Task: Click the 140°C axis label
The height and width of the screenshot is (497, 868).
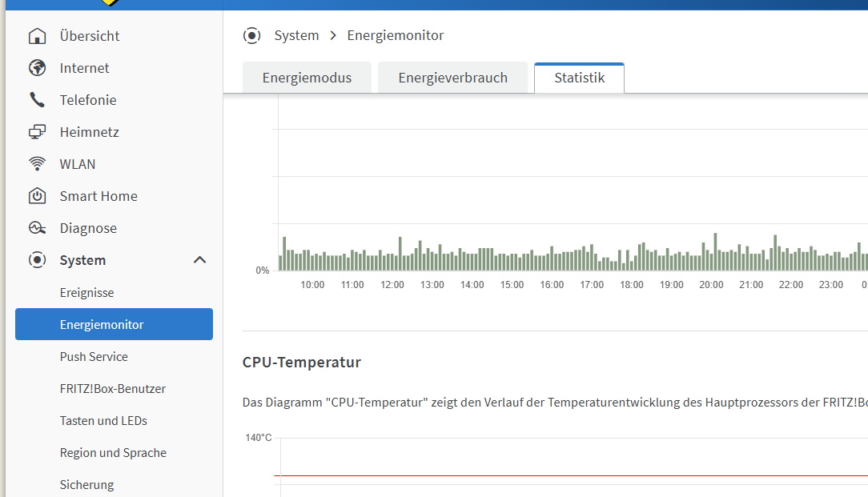Action: coord(259,438)
